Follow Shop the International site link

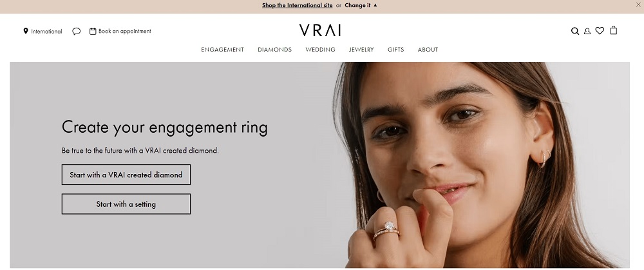click(x=297, y=5)
